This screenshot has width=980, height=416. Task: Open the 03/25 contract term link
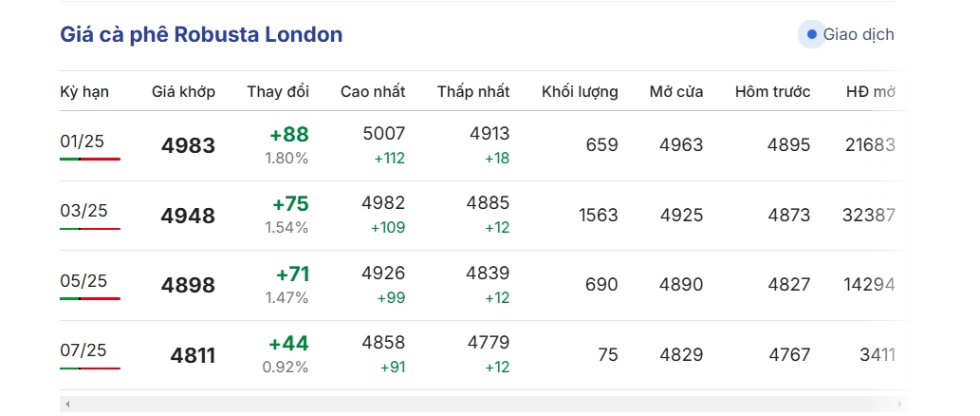83,210
